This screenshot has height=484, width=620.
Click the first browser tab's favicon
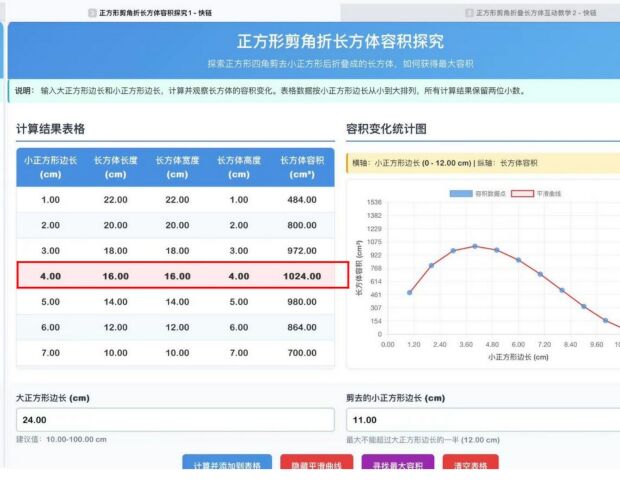pyautogui.click(x=93, y=12)
